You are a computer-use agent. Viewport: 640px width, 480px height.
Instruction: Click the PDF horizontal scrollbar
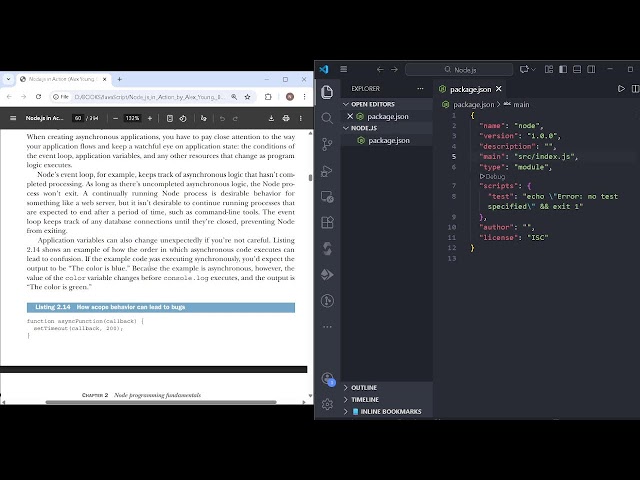point(161,402)
